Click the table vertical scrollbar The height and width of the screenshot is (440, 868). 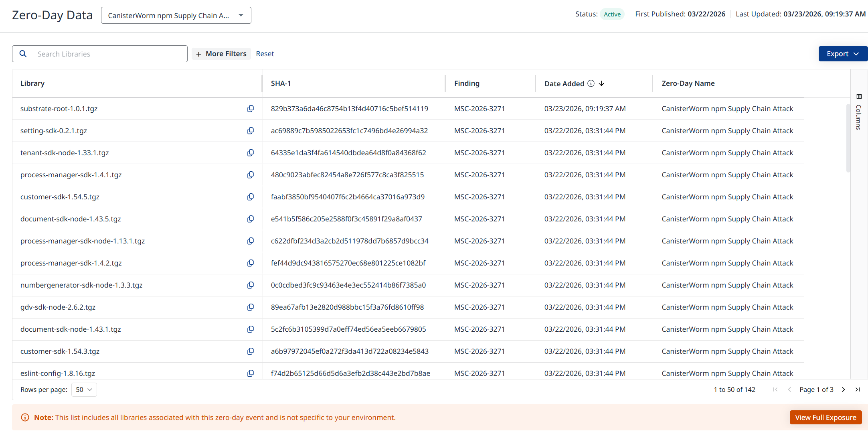click(x=848, y=138)
